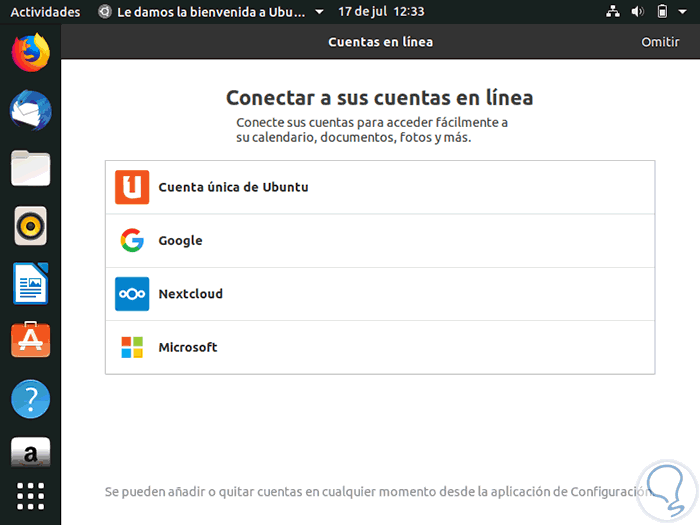Screen dimensions: 700x525
Task: Open the Help question mark icon
Action: click(30, 399)
